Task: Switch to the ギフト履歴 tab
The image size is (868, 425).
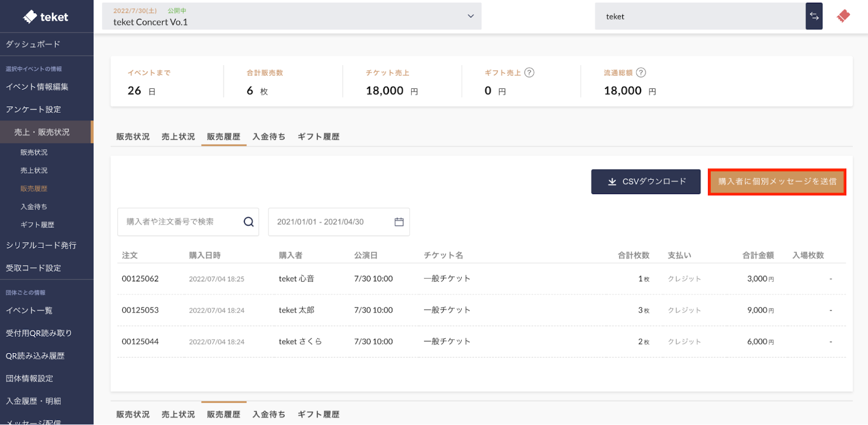Action: (x=318, y=137)
